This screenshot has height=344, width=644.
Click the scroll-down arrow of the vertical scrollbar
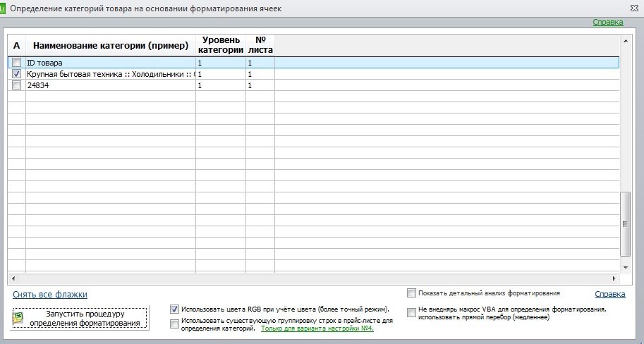coord(626,267)
